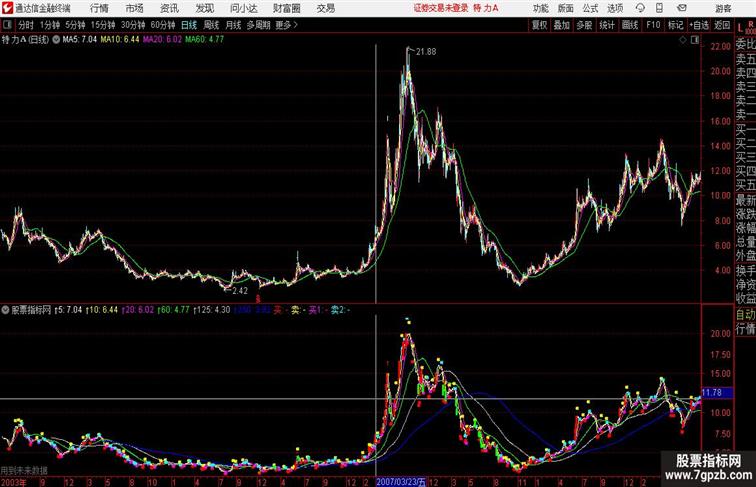Click the panel layout icon beside the diamond
Image resolution: width=756 pixels, height=487 pixels.
(695, 40)
